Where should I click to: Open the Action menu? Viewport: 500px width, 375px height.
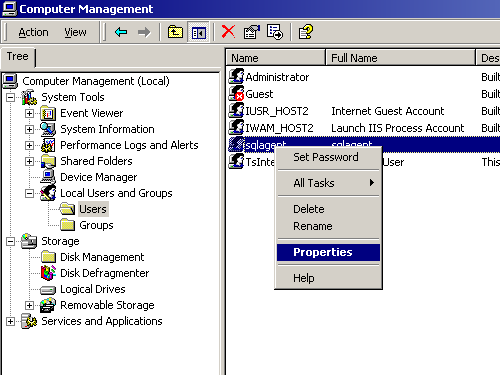click(x=33, y=32)
